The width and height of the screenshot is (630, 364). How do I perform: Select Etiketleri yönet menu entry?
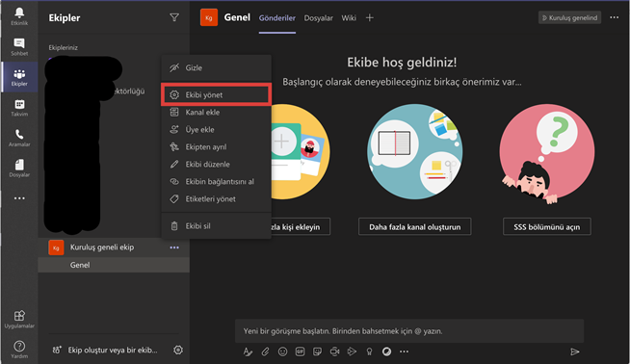(x=216, y=199)
